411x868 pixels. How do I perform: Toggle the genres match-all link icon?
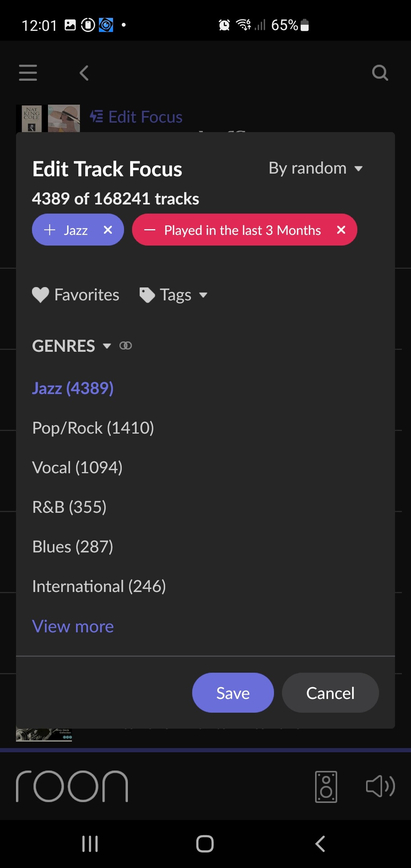(x=126, y=346)
